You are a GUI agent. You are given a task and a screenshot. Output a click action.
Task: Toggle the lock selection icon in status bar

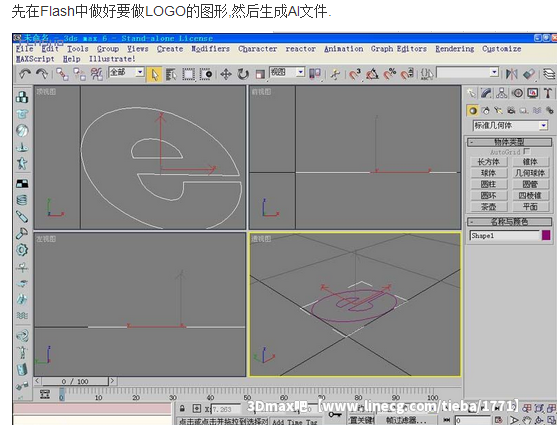182,409
